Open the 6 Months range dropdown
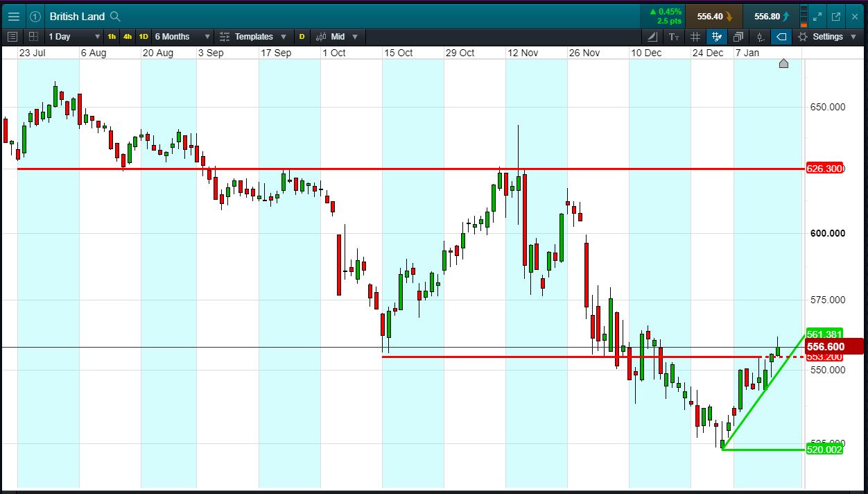 (182, 36)
